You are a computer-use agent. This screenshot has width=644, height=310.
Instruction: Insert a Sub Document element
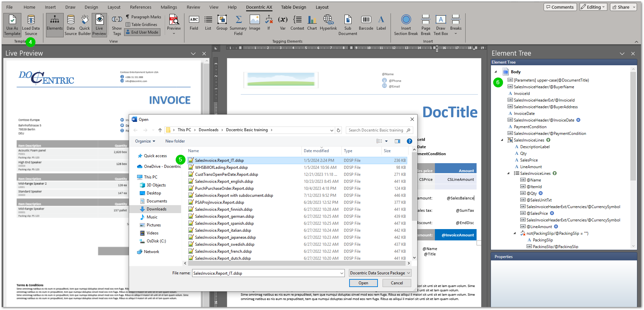pos(348,25)
